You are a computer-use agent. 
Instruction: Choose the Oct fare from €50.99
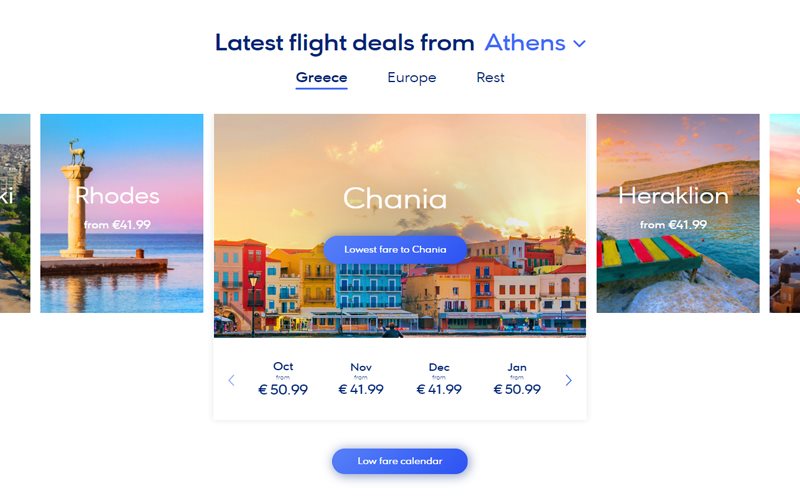point(283,380)
